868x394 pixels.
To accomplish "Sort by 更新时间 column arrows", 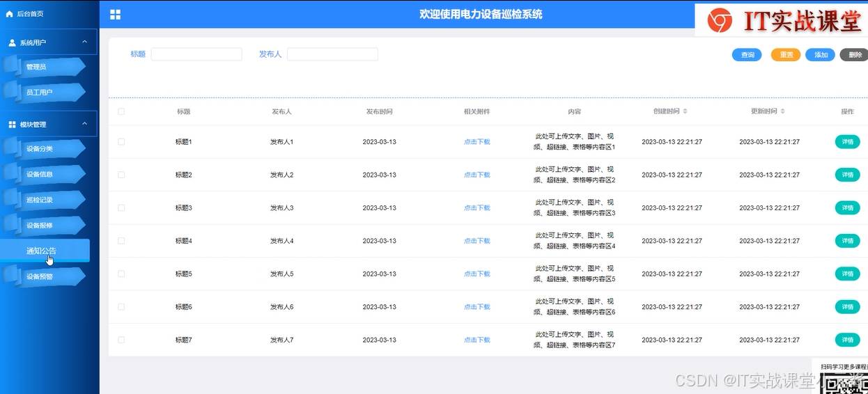I will tap(782, 111).
